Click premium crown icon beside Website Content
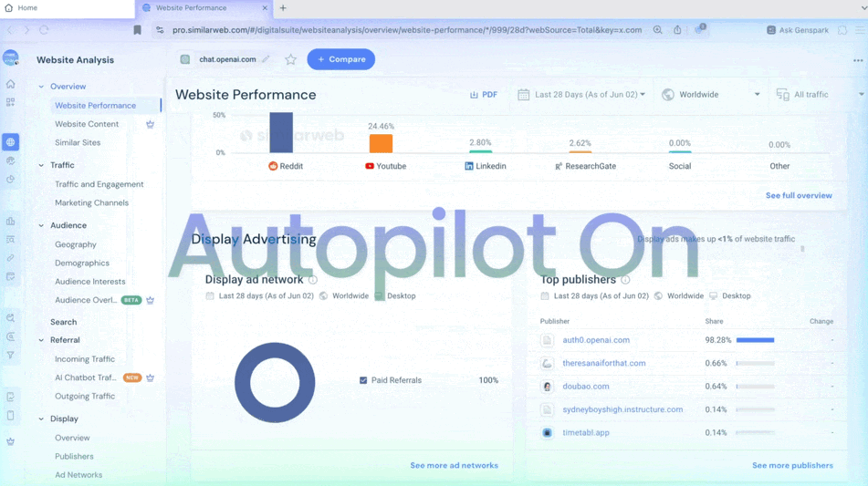This screenshot has width=868, height=486. tap(150, 124)
